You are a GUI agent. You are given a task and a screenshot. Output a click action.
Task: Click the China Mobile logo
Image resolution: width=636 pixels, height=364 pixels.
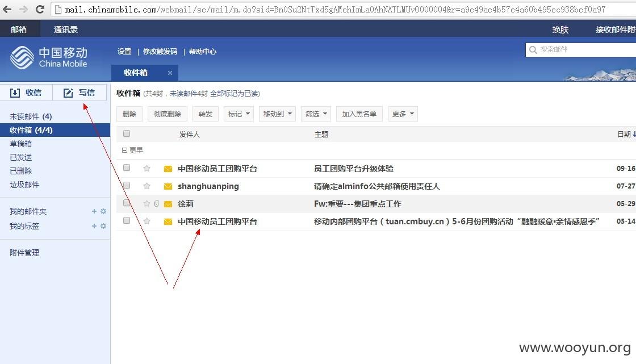point(49,57)
